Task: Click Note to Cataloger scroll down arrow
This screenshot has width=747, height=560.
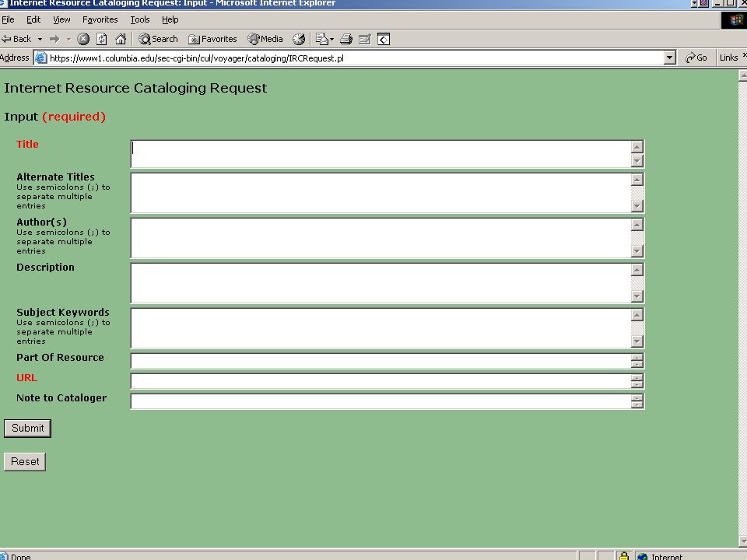Action: [637, 405]
